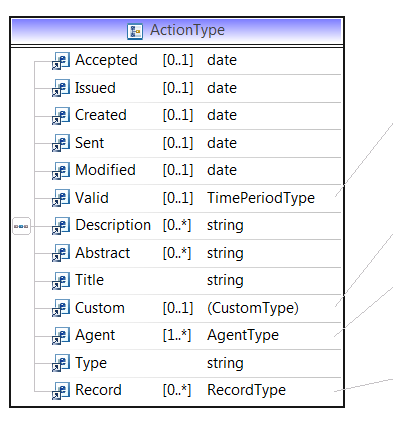Click the element icon next to Valid
The width and height of the screenshot is (393, 427).
click(x=61, y=198)
